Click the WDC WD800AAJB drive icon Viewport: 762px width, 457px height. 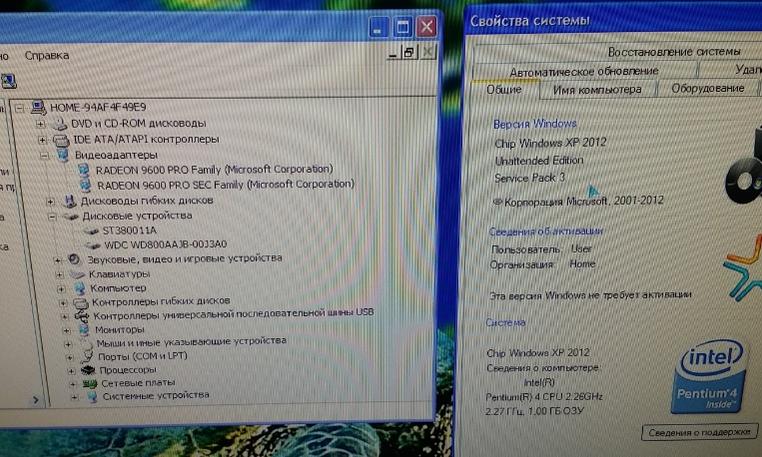[x=92, y=245]
